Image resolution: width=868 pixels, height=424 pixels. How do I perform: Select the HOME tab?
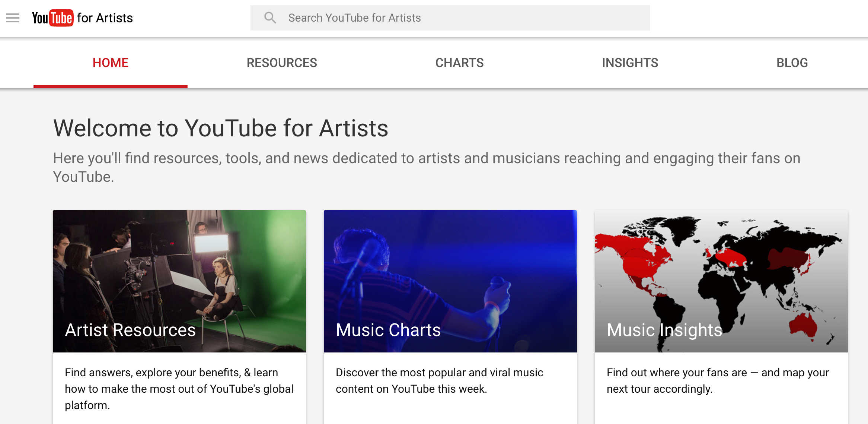[x=110, y=63]
